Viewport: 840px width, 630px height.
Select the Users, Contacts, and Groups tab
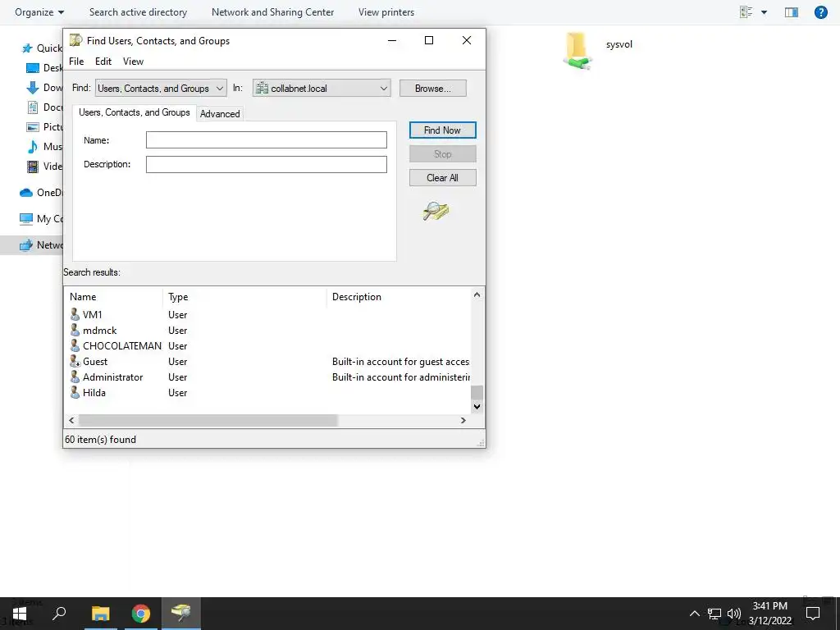pyautogui.click(x=134, y=112)
